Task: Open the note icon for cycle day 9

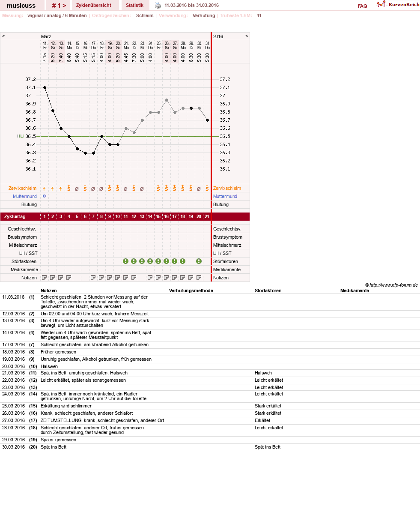Action: (x=110, y=278)
